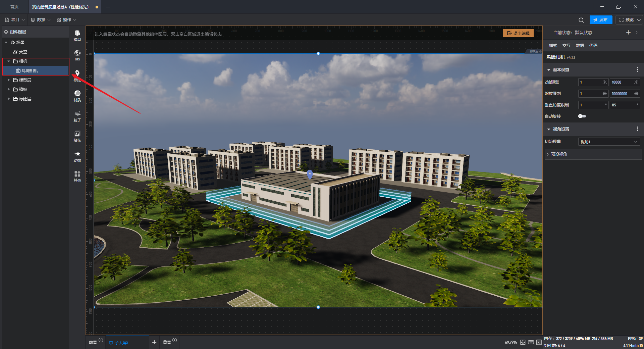Click the keyboard shortcuts icon in status bar

click(531, 342)
